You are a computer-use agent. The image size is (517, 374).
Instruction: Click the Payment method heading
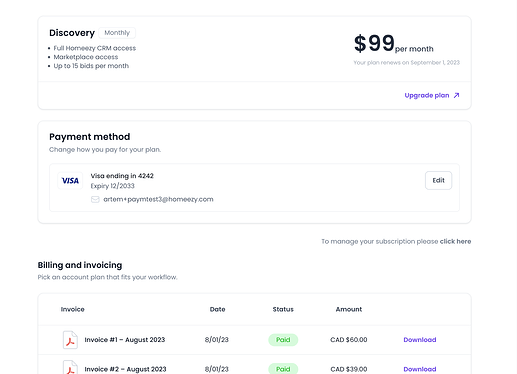click(90, 137)
